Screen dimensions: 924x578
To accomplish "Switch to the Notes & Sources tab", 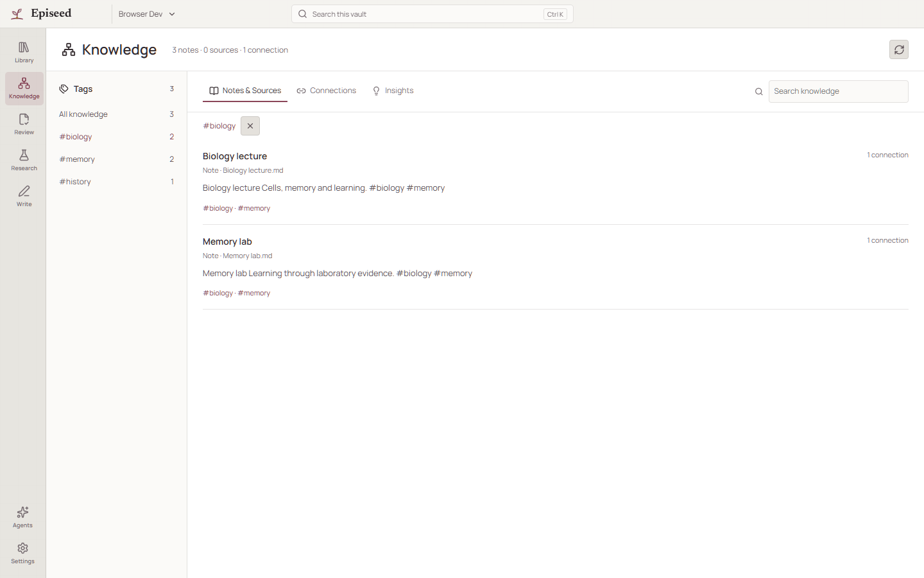I will (245, 91).
